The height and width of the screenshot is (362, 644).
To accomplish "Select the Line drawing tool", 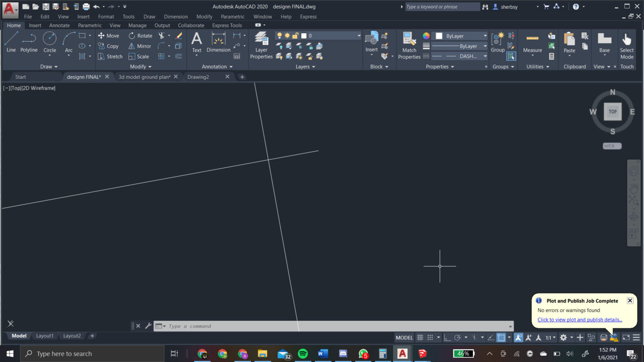I will (x=11, y=42).
